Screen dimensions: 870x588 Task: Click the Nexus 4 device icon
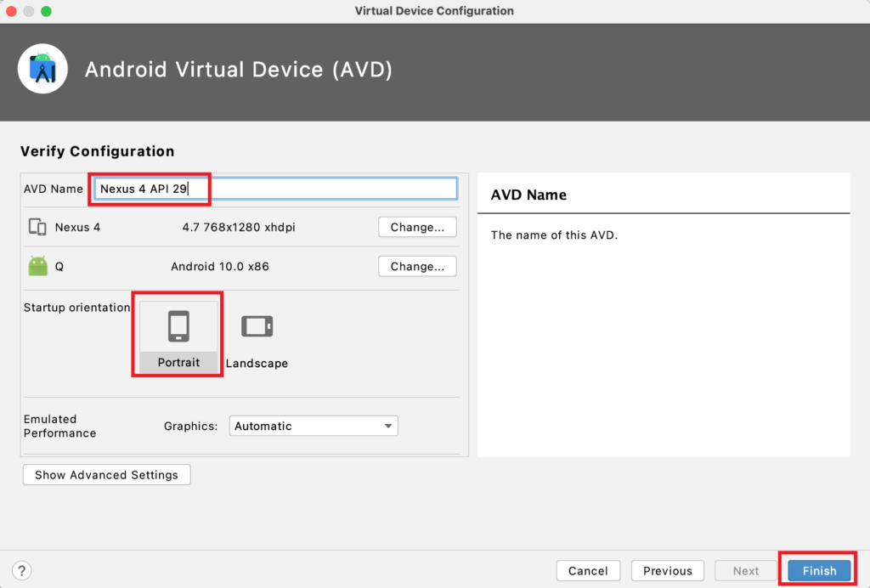coord(37,227)
